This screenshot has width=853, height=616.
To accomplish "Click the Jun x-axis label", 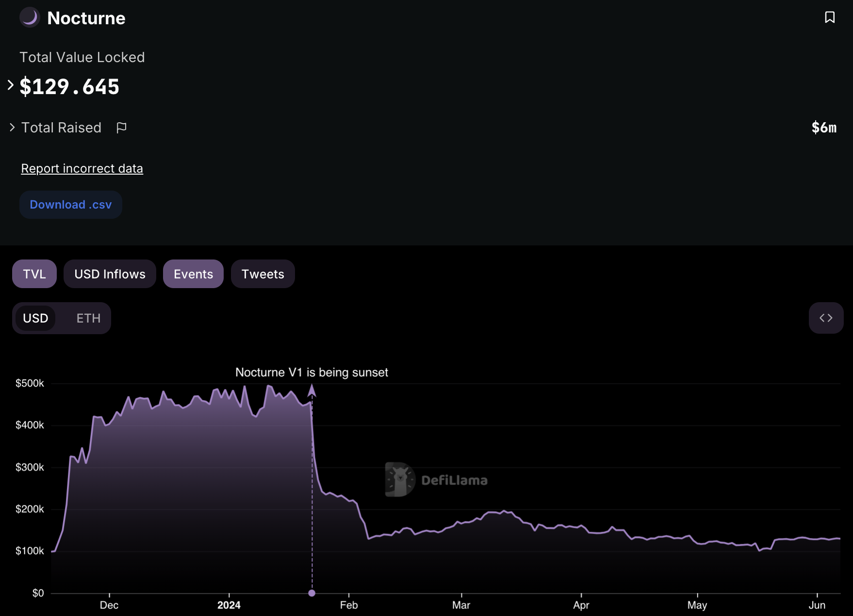I will [817, 605].
